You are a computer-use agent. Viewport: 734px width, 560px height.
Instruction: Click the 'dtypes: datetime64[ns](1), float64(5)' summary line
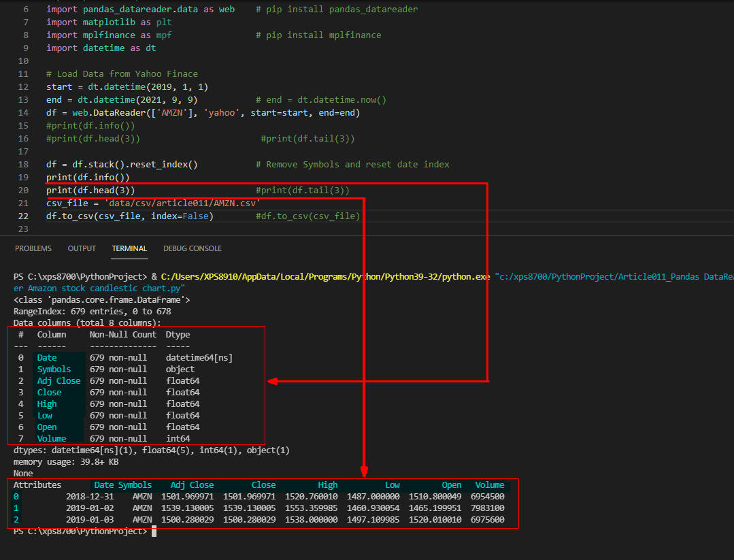click(x=151, y=450)
